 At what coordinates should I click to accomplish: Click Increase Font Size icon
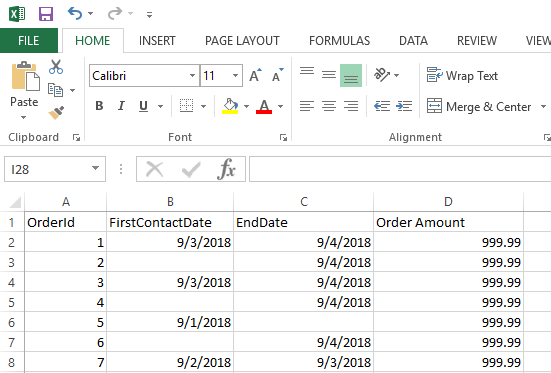tap(255, 75)
